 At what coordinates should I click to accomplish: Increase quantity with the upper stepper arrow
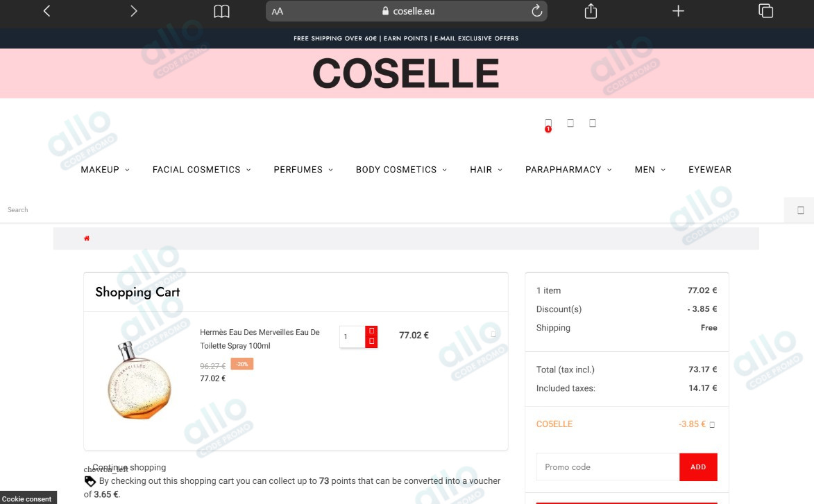(x=372, y=331)
